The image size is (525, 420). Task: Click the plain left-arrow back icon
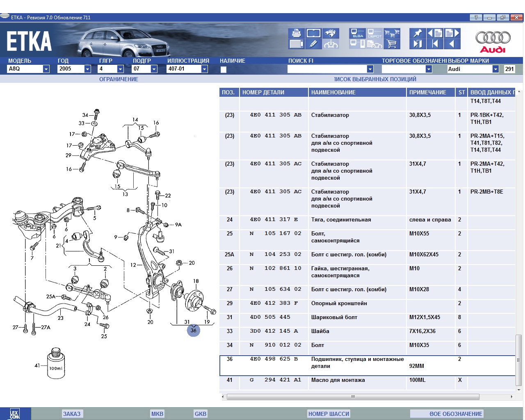tap(452, 44)
